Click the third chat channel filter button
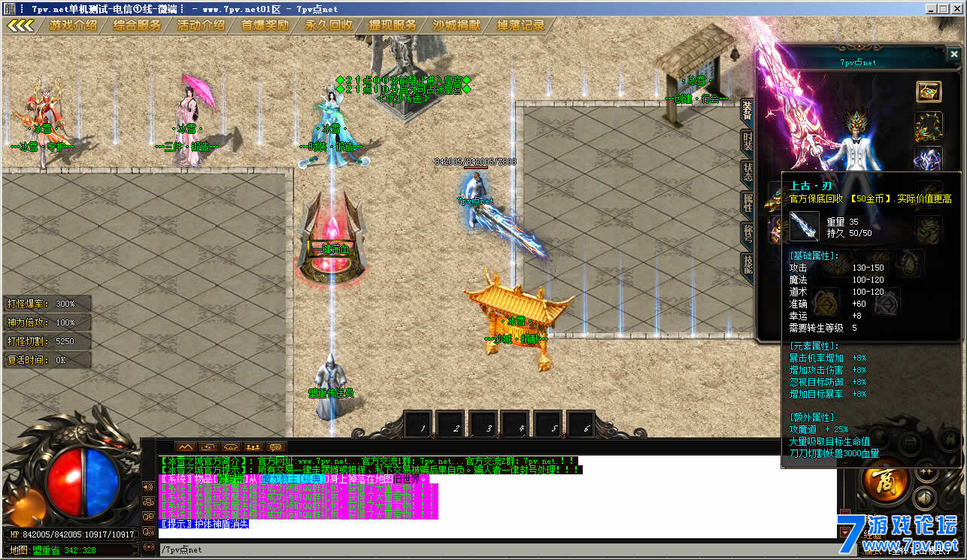This screenshot has height=560, width=967. pos(231,447)
